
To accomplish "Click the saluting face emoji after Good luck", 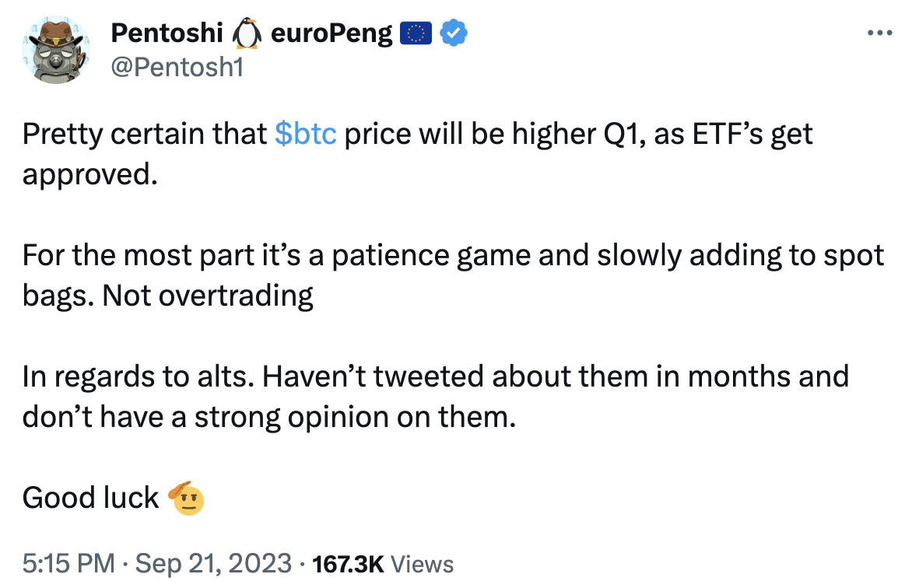I will (185, 499).
